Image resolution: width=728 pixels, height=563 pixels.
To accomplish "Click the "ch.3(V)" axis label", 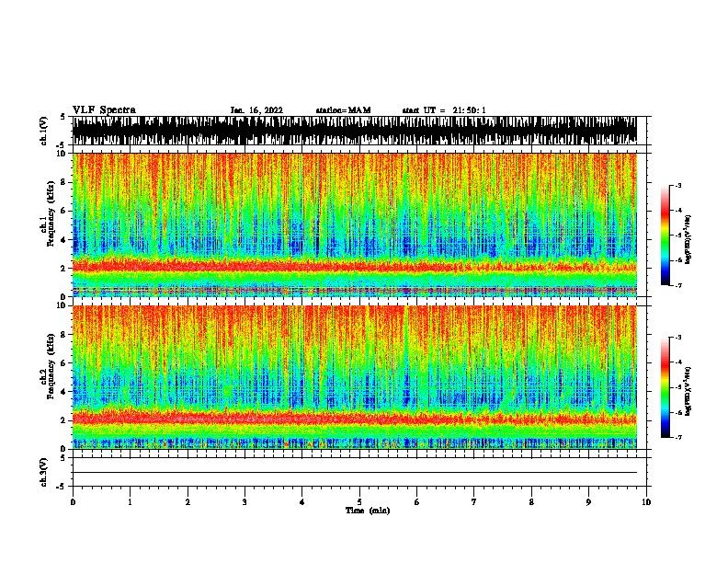I will 43,472.
